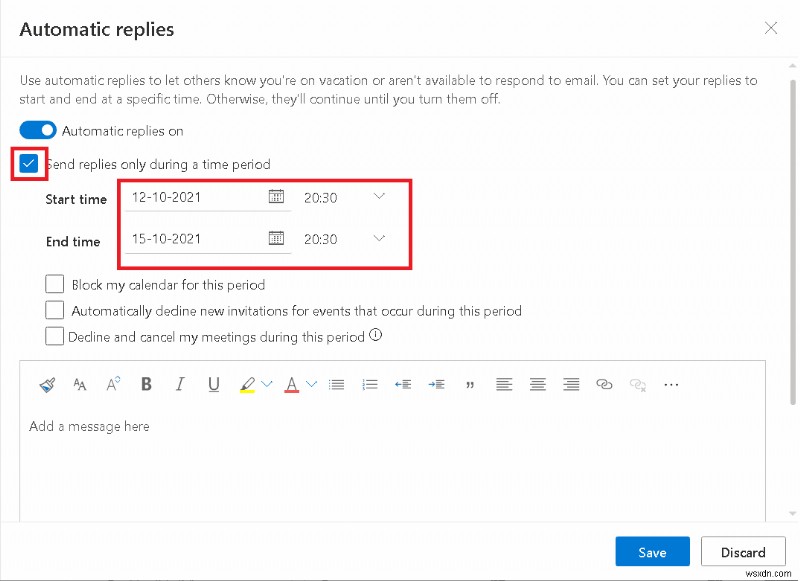Open the font color dropdown arrow
800x581 pixels.
[312, 384]
